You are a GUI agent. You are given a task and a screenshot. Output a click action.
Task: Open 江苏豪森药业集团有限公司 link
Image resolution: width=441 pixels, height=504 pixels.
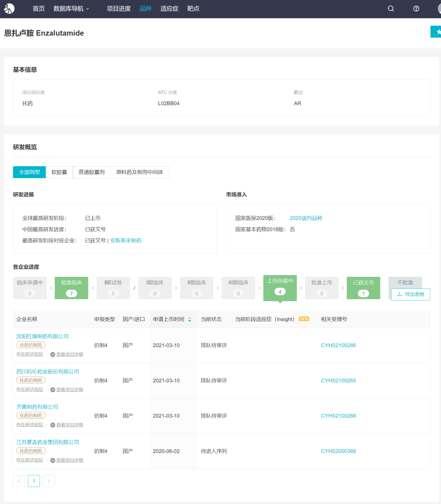[x=48, y=442]
